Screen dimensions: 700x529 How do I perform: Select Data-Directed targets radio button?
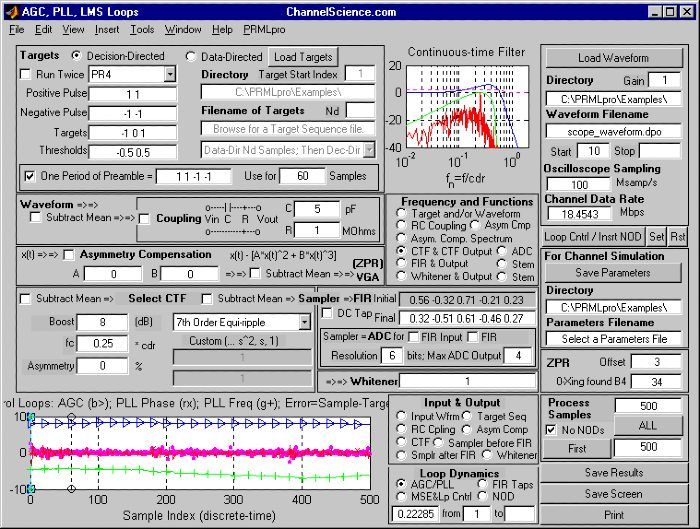(x=191, y=56)
